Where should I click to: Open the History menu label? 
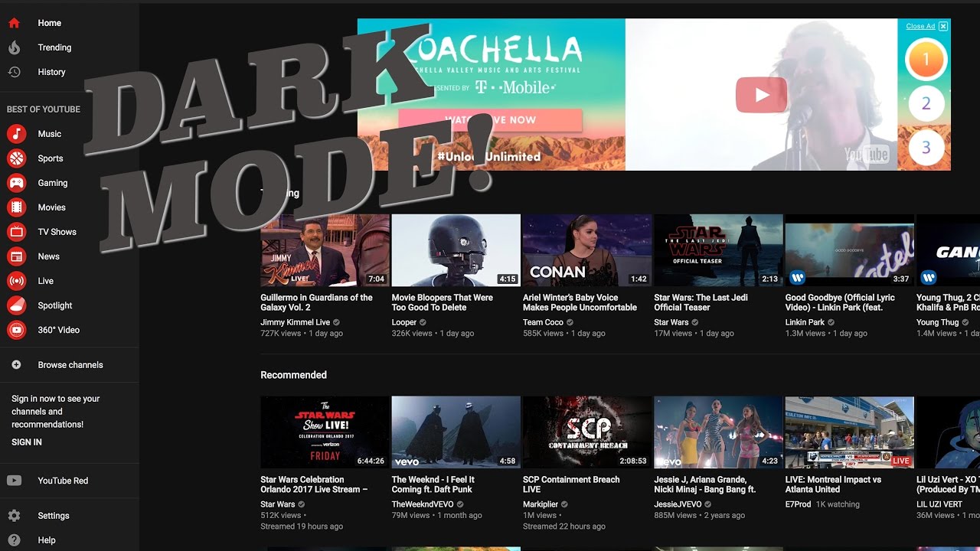point(51,72)
